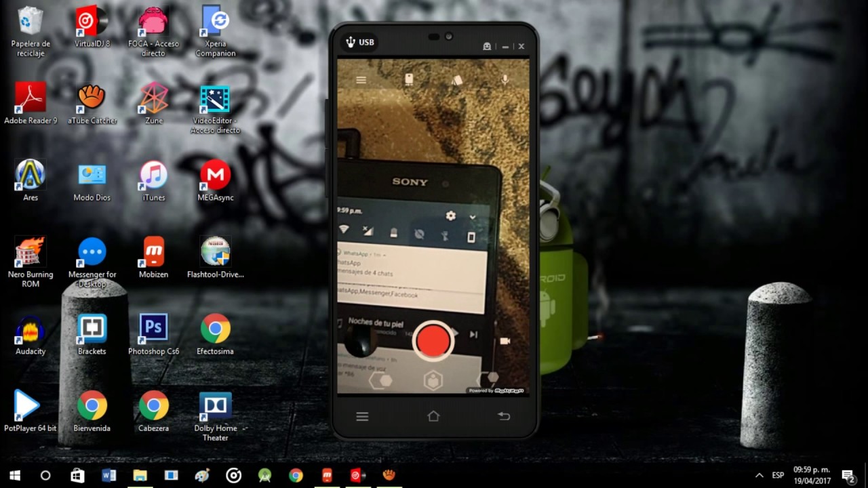Open the hamburger menu in the camera app
Screen dimensions: 868x488
pos(361,80)
